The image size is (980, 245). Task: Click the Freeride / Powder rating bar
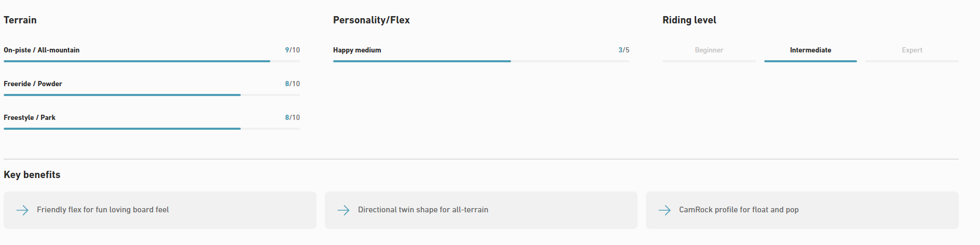151,95
